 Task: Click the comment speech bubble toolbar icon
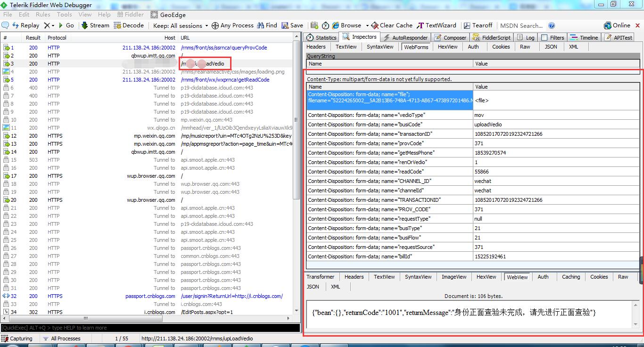tap(6, 25)
